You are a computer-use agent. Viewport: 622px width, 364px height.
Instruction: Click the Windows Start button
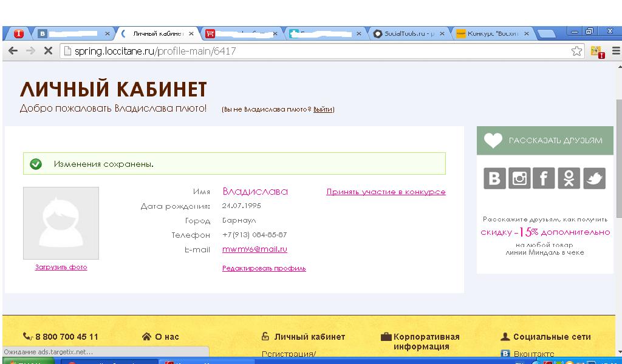28,361
